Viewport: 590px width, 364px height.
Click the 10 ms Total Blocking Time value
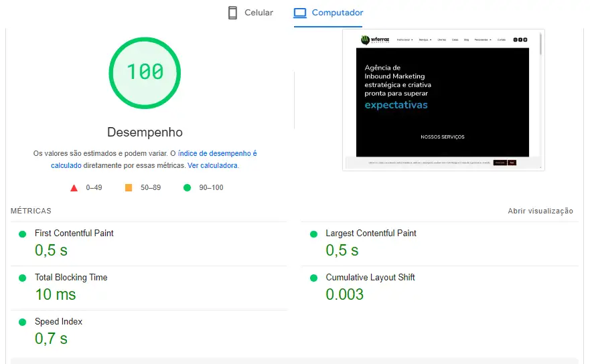56,294
